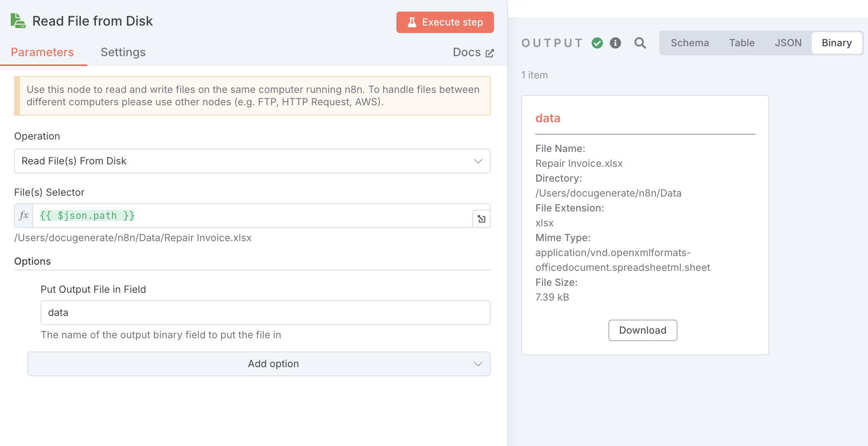Click the fx expression toggle icon
This screenshot has height=446, width=868.
pyautogui.click(x=24, y=216)
